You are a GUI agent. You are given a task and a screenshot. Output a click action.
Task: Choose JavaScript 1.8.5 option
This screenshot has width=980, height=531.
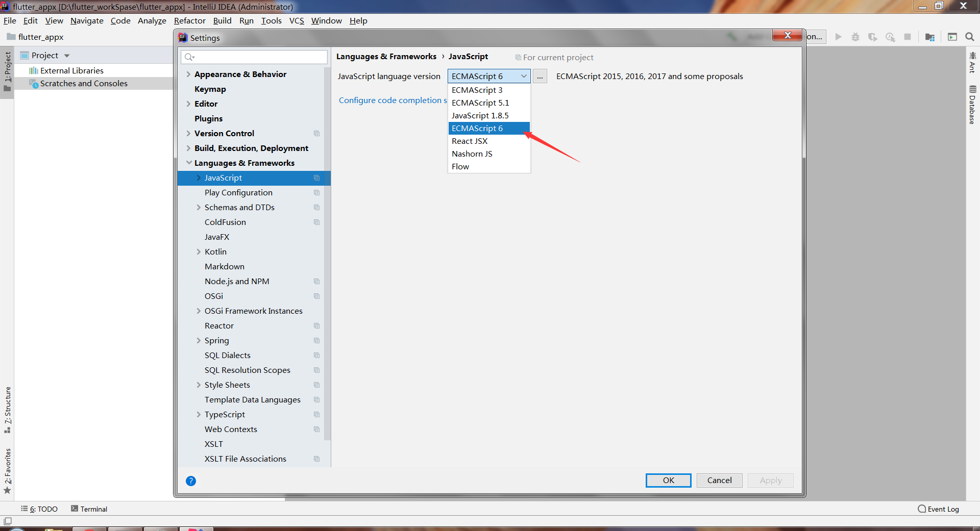coord(489,115)
